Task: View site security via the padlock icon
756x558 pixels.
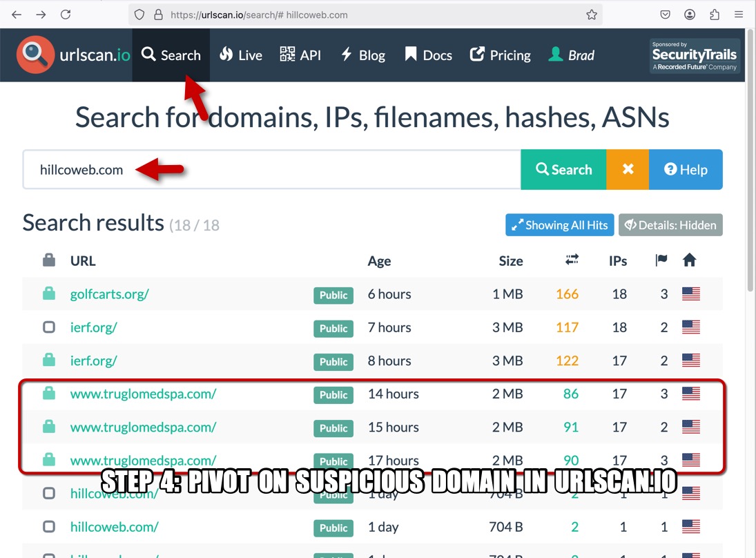Action: click(x=158, y=15)
